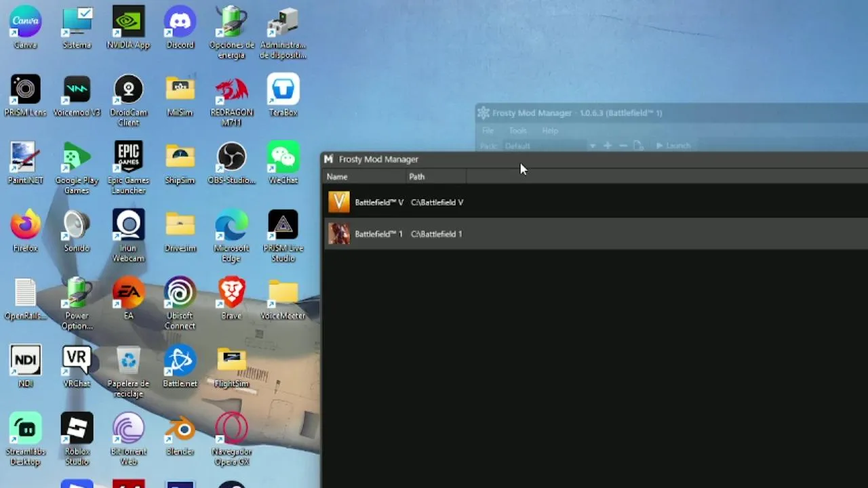The width and height of the screenshot is (868, 488).
Task: Open Paint.NET desktop icon
Action: [25, 163]
